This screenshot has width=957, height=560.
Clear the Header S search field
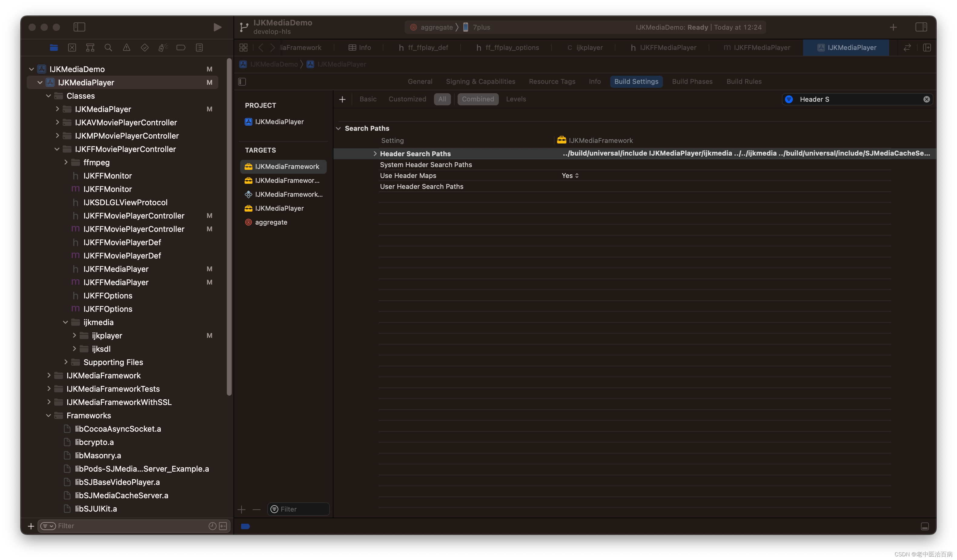pyautogui.click(x=926, y=99)
